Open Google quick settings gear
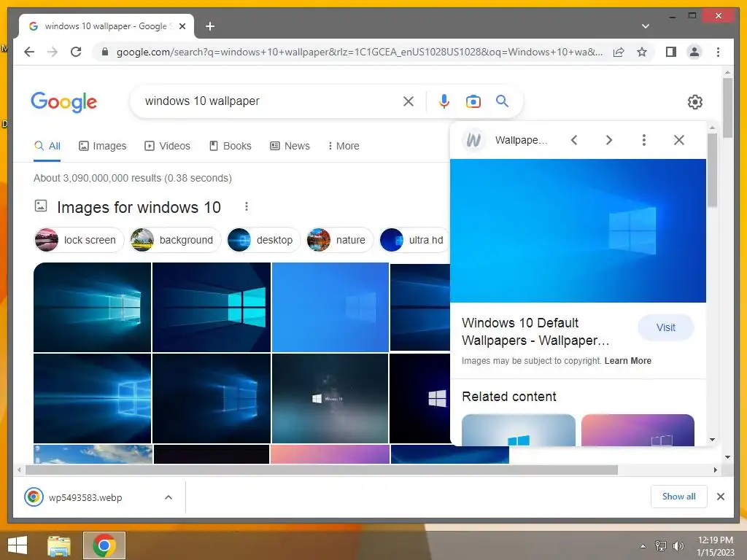The width and height of the screenshot is (747, 560). 695,102
